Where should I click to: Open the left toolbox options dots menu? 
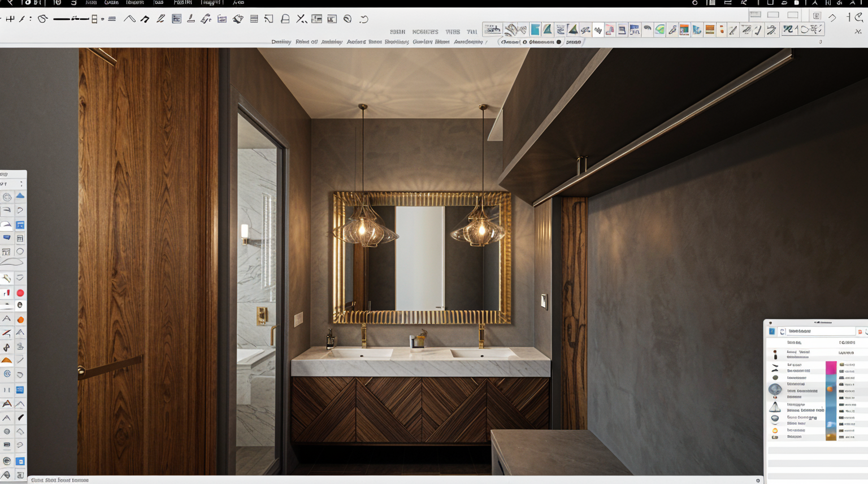(x=21, y=184)
